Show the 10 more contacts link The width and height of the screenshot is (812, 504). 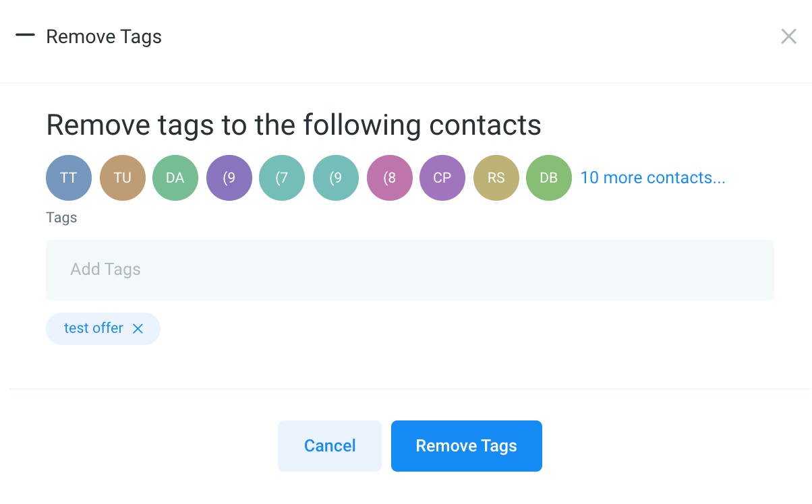click(x=653, y=178)
